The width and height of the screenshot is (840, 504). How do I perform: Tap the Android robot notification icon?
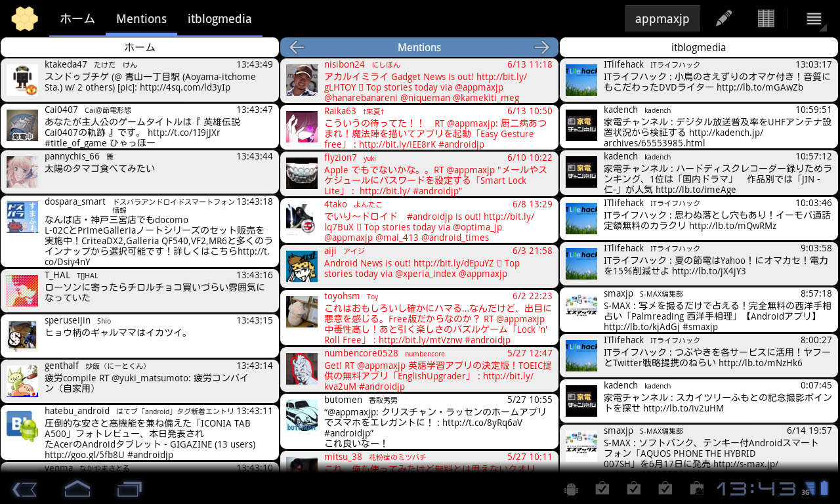point(571,489)
